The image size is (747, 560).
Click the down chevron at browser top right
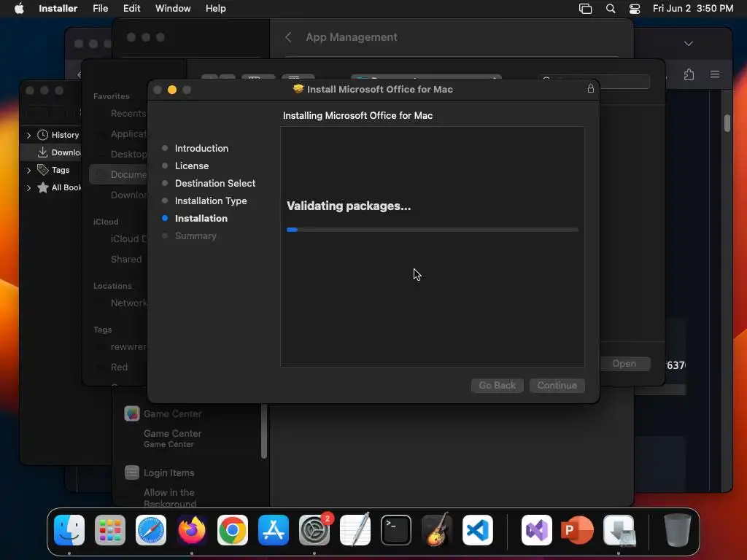click(689, 43)
